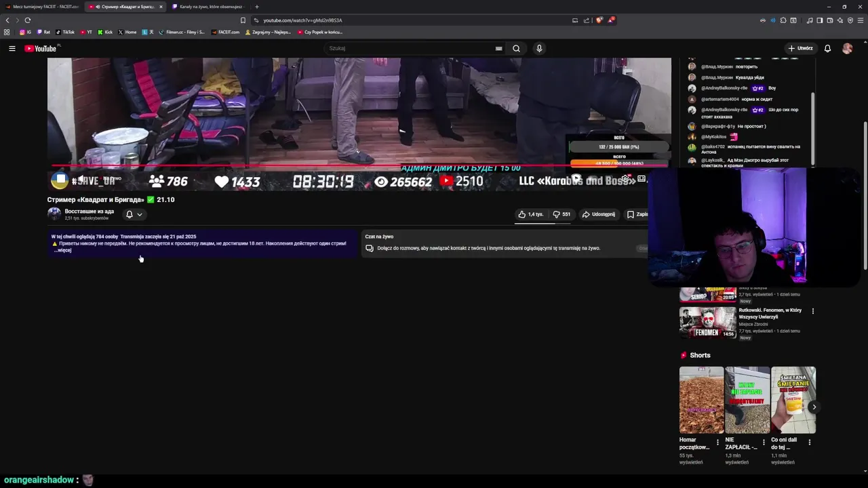Switch to the Kanały na żywo Twitch tab
Image resolution: width=868 pixels, height=488 pixels.
208,7
